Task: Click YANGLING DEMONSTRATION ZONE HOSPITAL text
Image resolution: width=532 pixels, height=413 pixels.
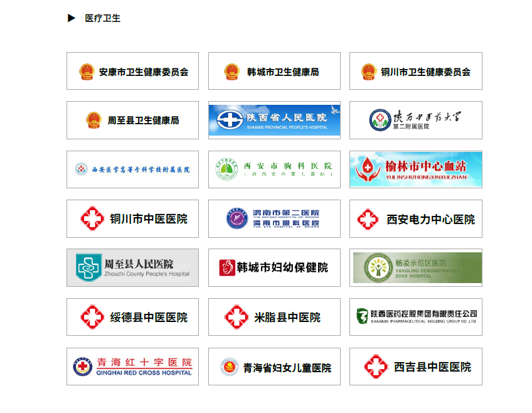Action: coord(427,273)
